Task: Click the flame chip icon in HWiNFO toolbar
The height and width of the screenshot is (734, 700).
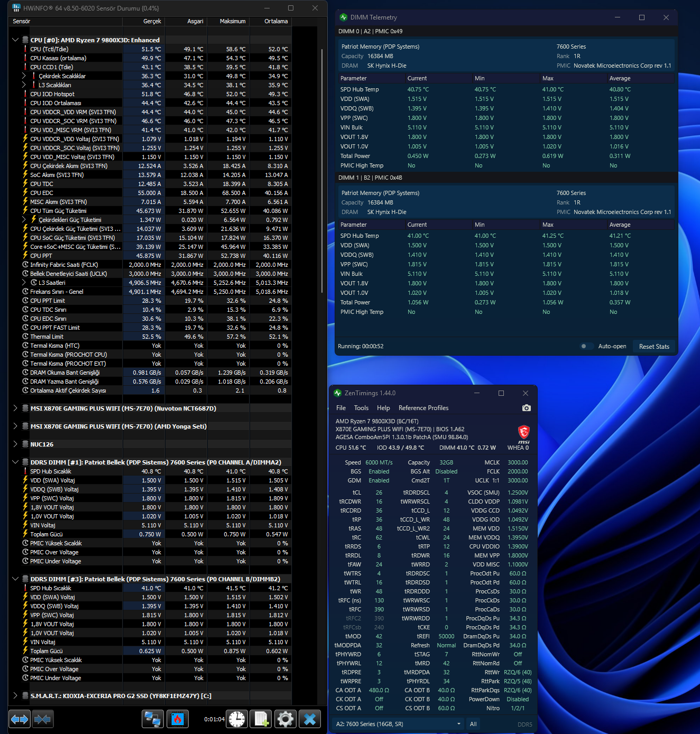Action: coord(178,719)
